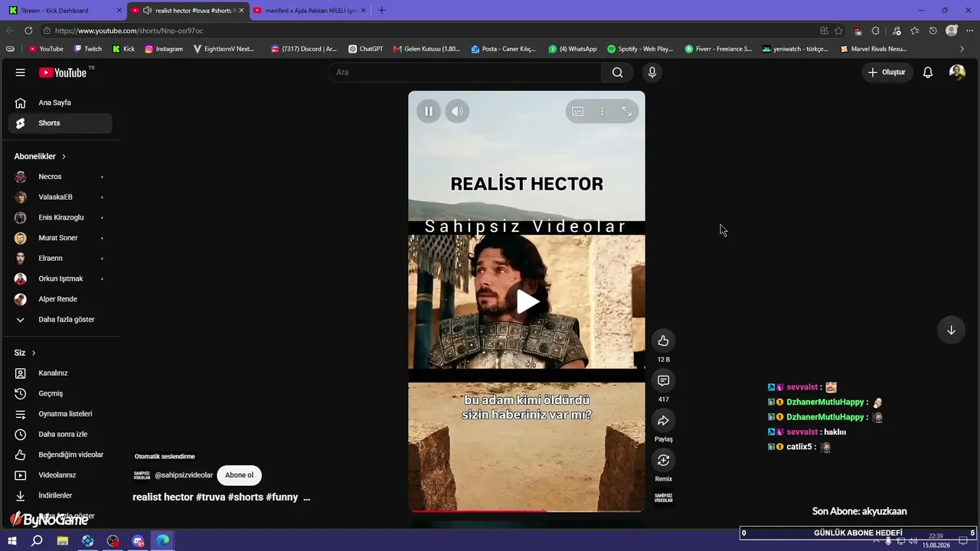This screenshot has width=980, height=551.
Task: Open Ana Sayfa in the sidebar
Action: point(60,103)
